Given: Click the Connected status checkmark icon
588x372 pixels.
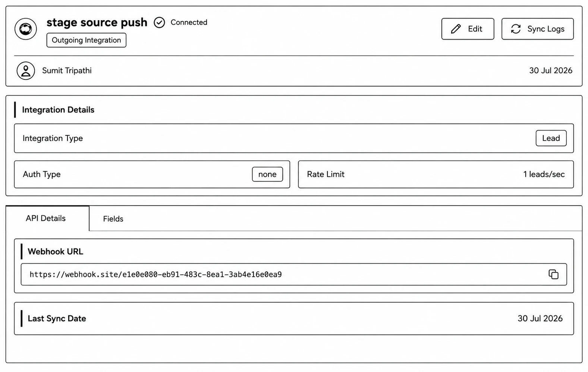Looking at the screenshot, I should (x=159, y=23).
